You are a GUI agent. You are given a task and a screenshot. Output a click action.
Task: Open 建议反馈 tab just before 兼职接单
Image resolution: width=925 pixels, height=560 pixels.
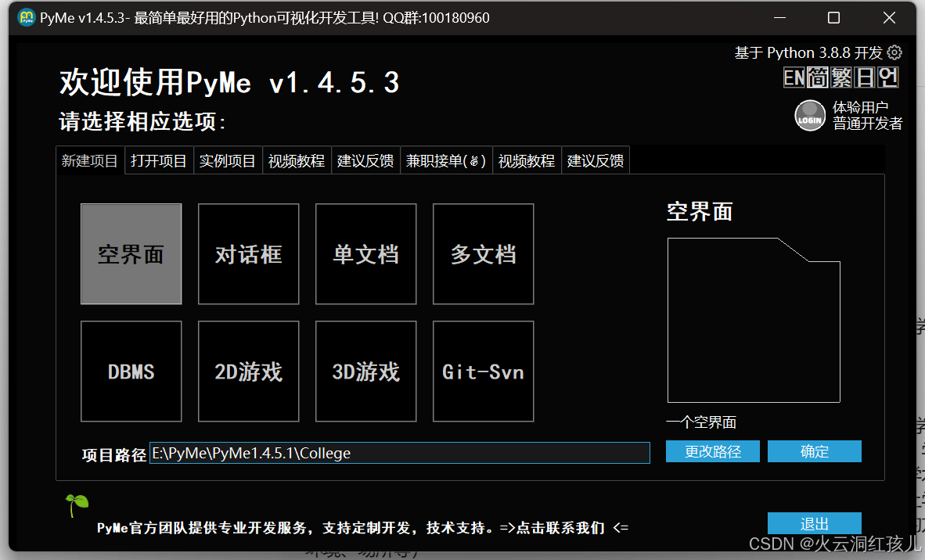tap(365, 160)
